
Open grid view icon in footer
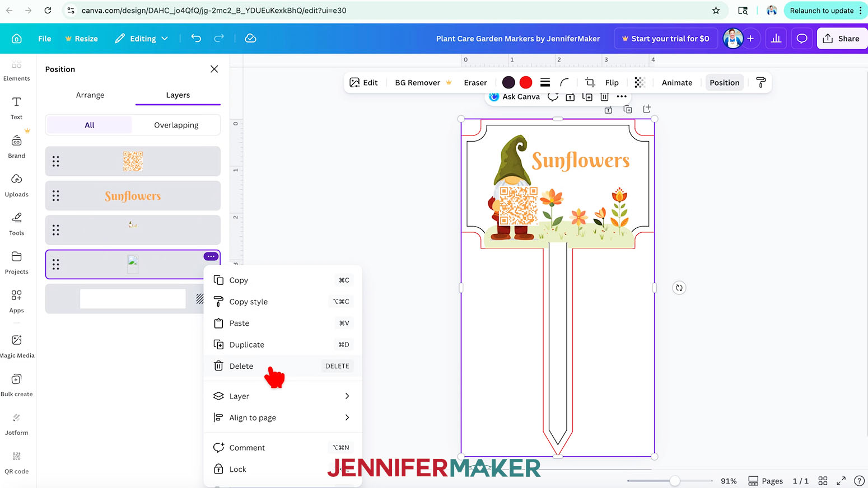[x=823, y=481]
